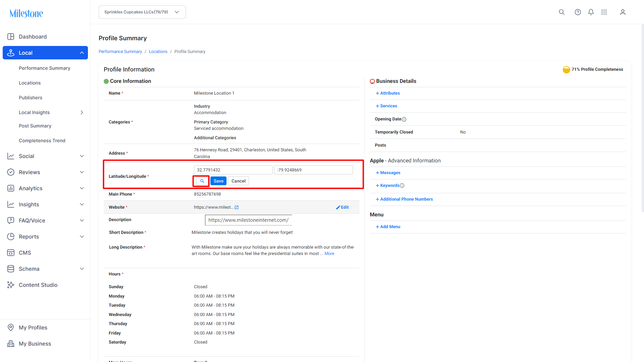This screenshot has height=362, width=644.
Task: Add Keywords
Action: click(388, 186)
